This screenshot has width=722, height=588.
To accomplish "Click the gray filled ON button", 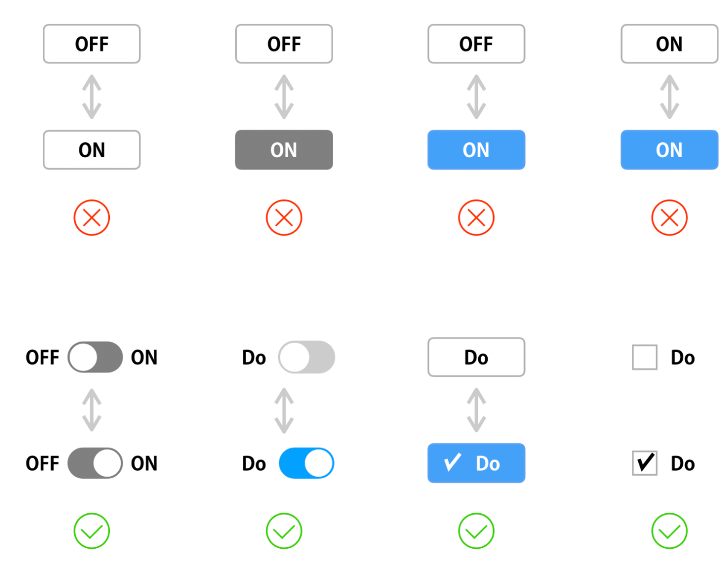I will tap(284, 150).
